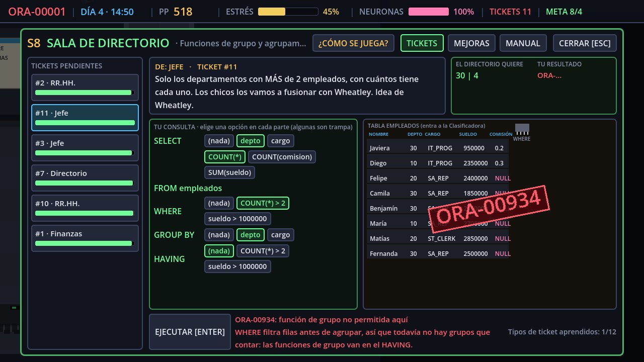644x362 pixels.
Task: Select pending ticket #7 · Directorio
Action: pyautogui.click(x=85, y=178)
